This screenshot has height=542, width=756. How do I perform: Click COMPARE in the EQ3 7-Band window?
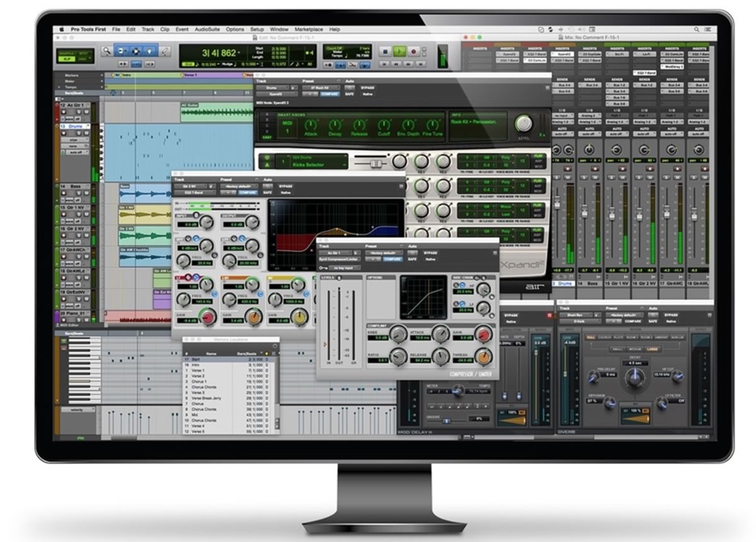247,192
